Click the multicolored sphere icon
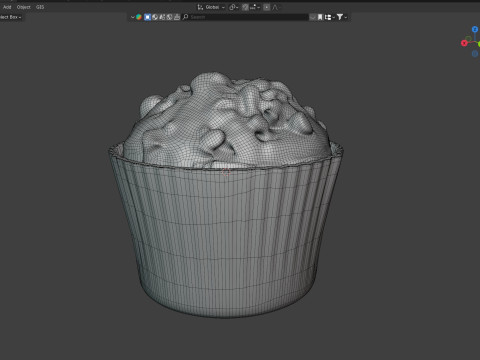 139,17
